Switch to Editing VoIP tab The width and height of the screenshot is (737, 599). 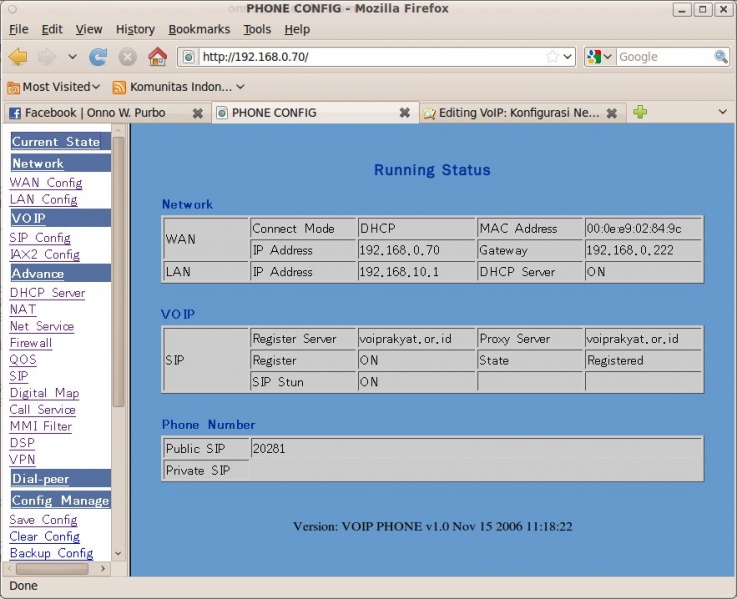(515, 113)
